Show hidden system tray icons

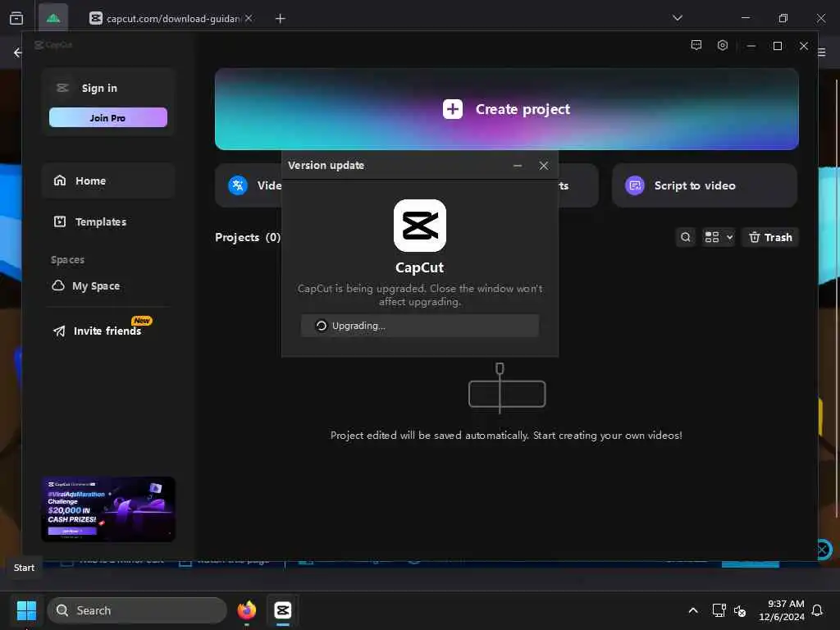[x=692, y=610]
